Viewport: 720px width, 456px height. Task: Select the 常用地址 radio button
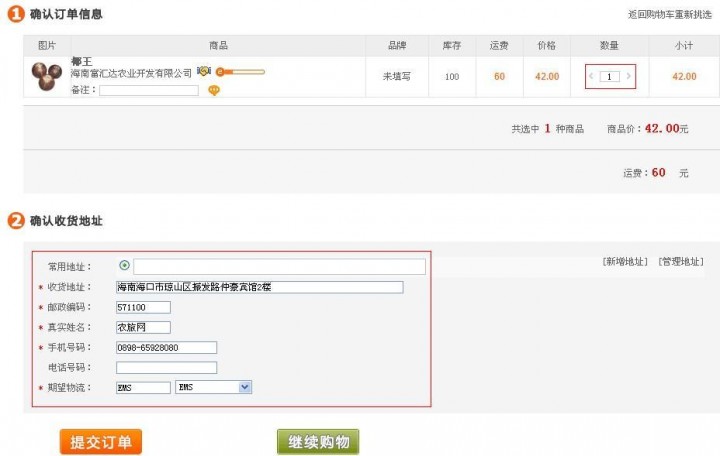pos(124,266)
